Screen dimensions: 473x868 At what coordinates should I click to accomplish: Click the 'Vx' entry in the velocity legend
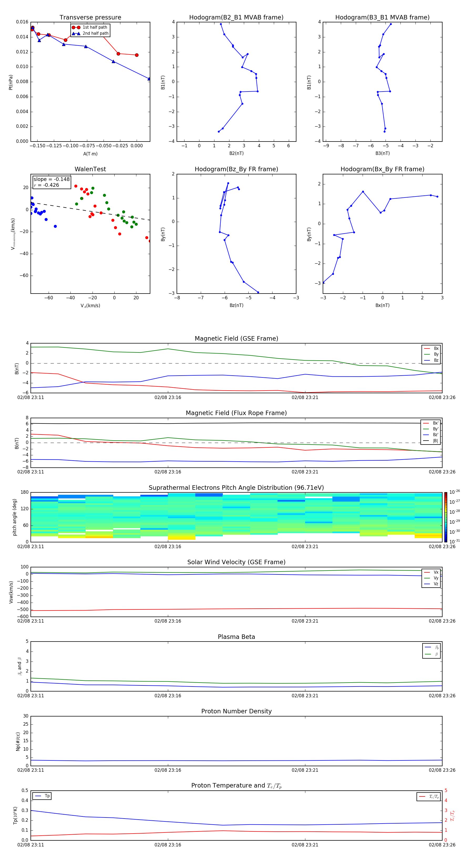click(x=431, y=573)
